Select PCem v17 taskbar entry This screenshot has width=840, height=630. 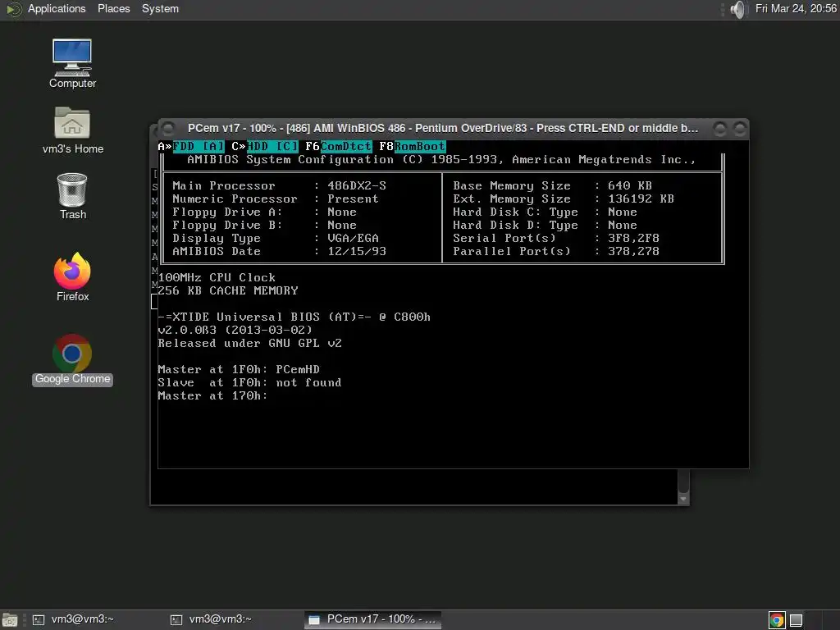tap(372, 620)
